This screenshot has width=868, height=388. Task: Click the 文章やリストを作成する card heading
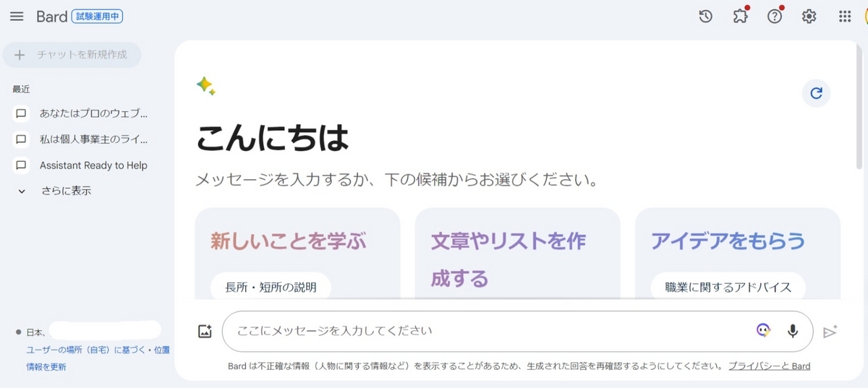pyautogui.click(x=508, y=259)
